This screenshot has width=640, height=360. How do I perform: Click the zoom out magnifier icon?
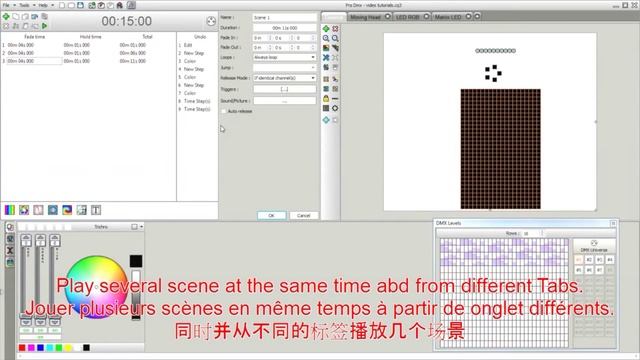click(x=335, y=38)
